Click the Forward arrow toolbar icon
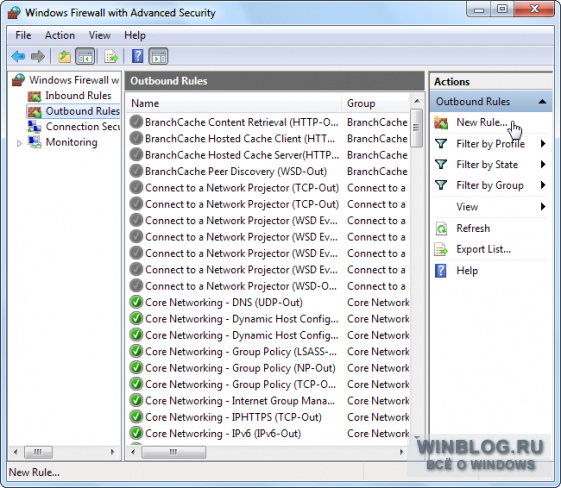This screenshot has width=561, height=488. [x=38, y=56]
